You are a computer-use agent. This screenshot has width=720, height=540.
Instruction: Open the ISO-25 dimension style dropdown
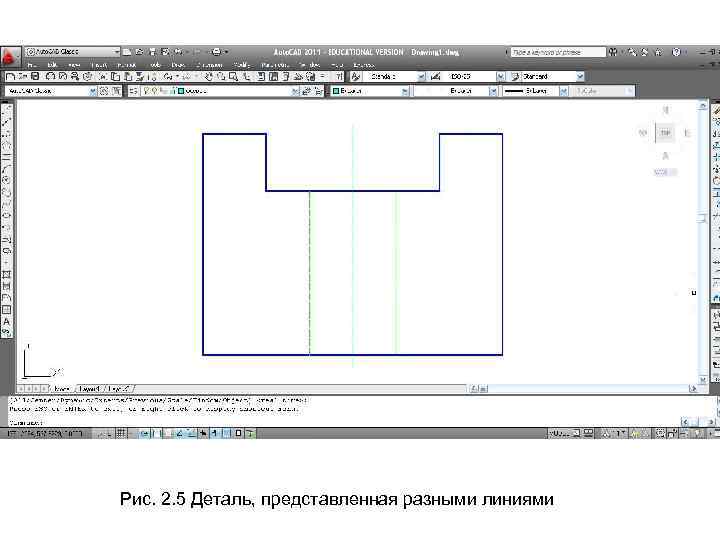pyautogui.click(x=475, y=76)
